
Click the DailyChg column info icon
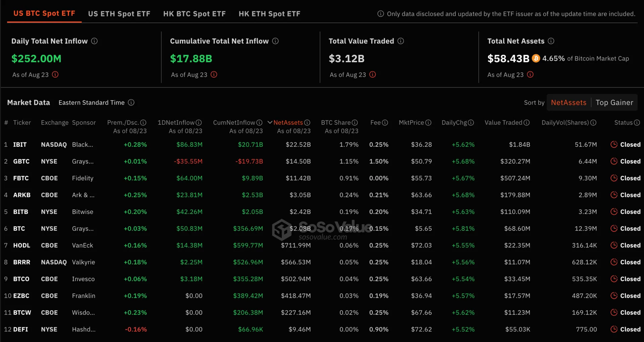(471, 123)
